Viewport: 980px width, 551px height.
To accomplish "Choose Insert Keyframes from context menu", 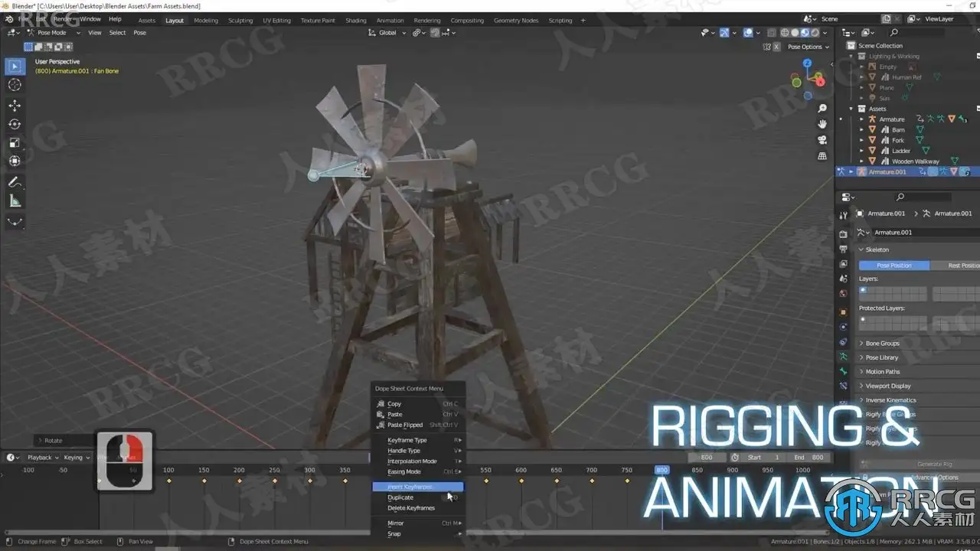I will tap(417, 487).
